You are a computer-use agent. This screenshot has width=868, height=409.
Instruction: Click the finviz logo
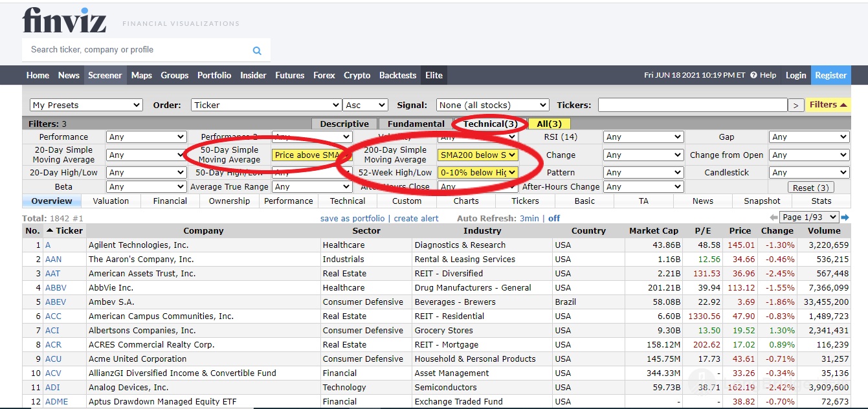[64, 21]
